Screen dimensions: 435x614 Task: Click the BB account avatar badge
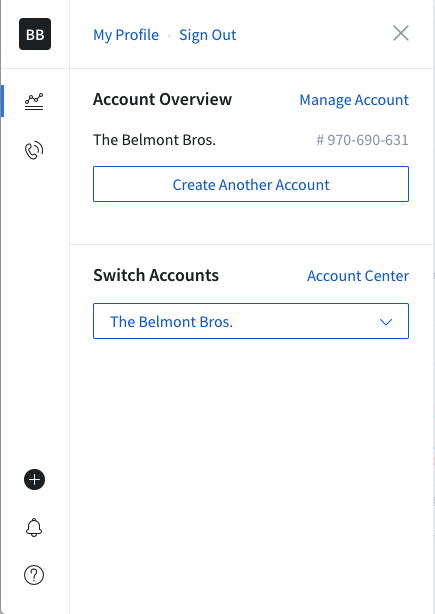click(35, 34)
